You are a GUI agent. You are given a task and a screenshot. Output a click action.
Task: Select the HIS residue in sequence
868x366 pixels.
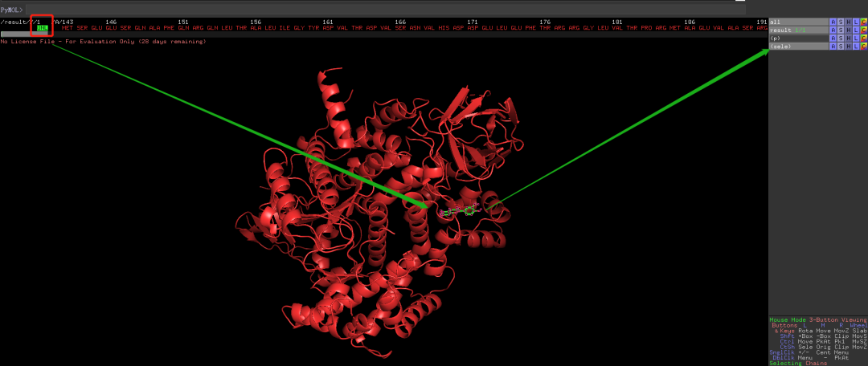[x=444, y=27]
